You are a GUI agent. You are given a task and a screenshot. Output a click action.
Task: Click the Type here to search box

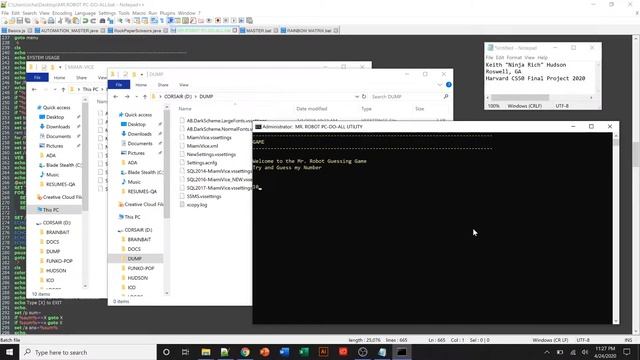(x=88, y=352)
